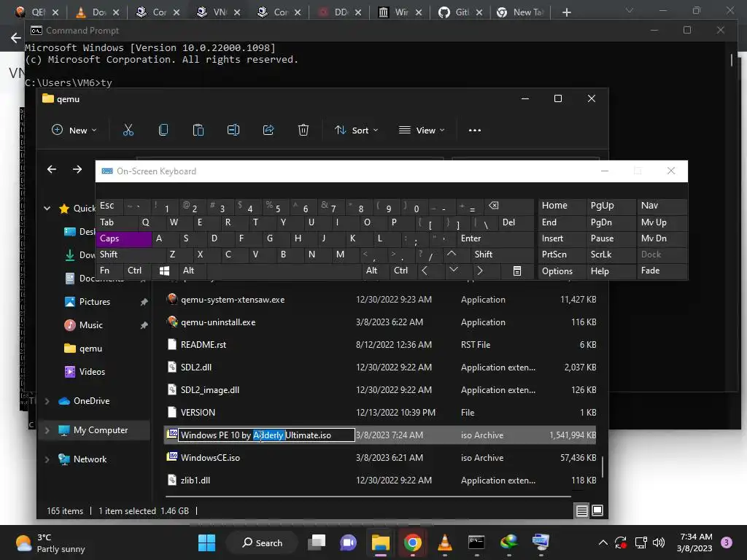Click the Delete trash icon in toolbar
747x560 pixels.
[x=303, y=130]
